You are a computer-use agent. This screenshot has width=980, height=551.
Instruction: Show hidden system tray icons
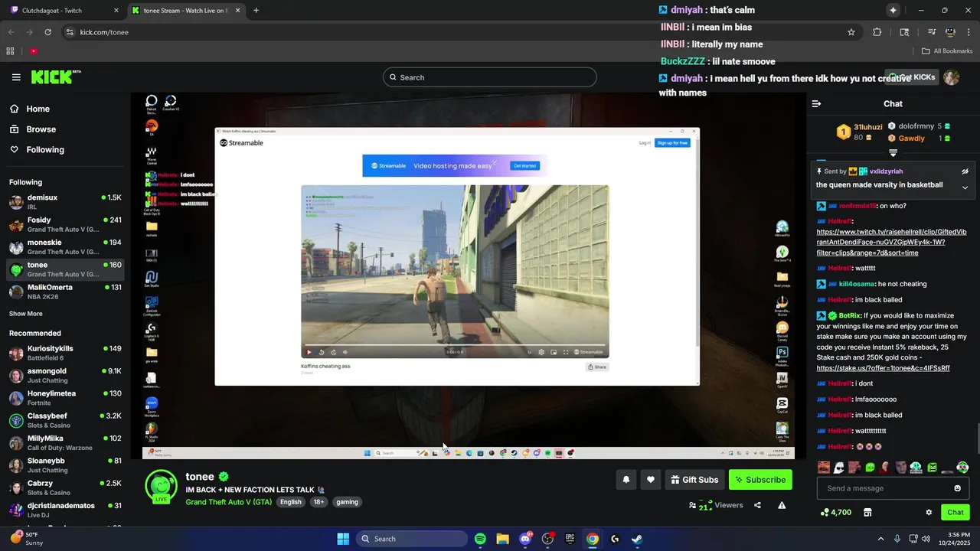point(880,539)
